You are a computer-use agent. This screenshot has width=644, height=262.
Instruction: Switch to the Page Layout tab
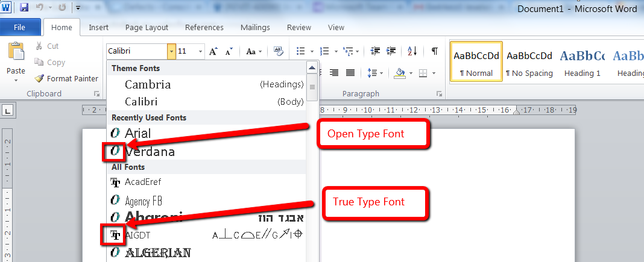click(147, 28)
